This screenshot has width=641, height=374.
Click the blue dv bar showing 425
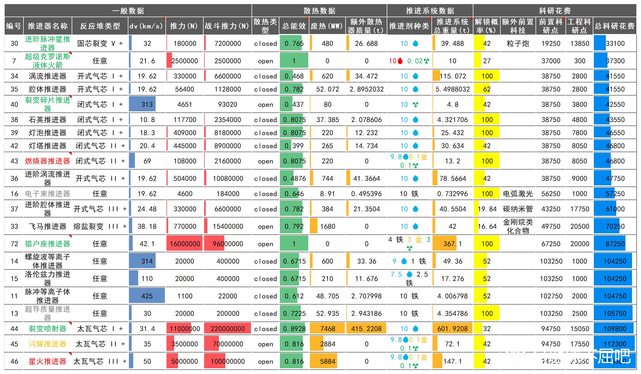pos(147,296)
